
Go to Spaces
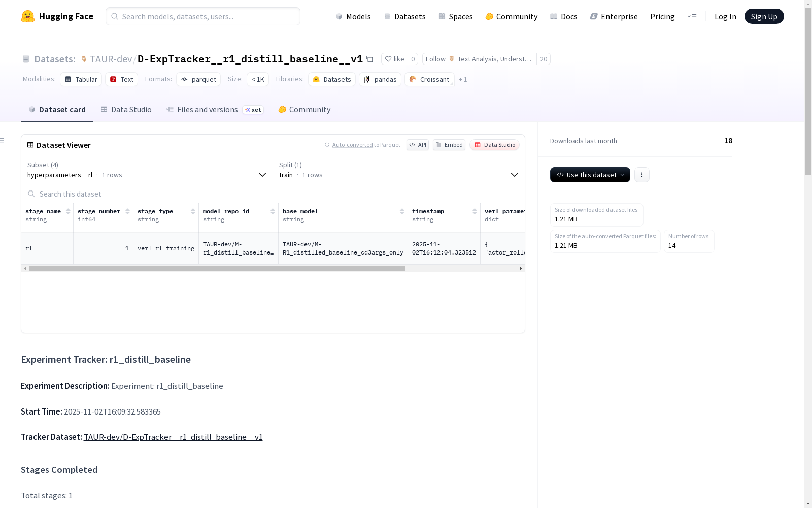(x=455, y=16)
